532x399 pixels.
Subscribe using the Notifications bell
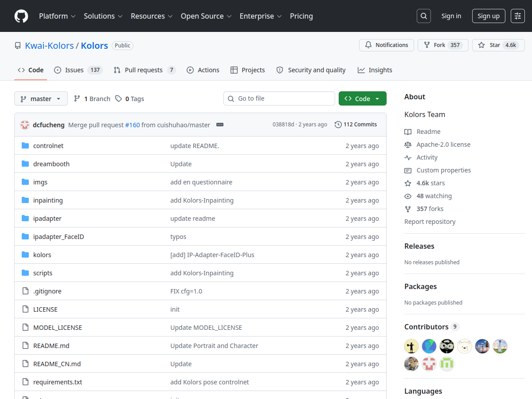click(x=386, y=45)
